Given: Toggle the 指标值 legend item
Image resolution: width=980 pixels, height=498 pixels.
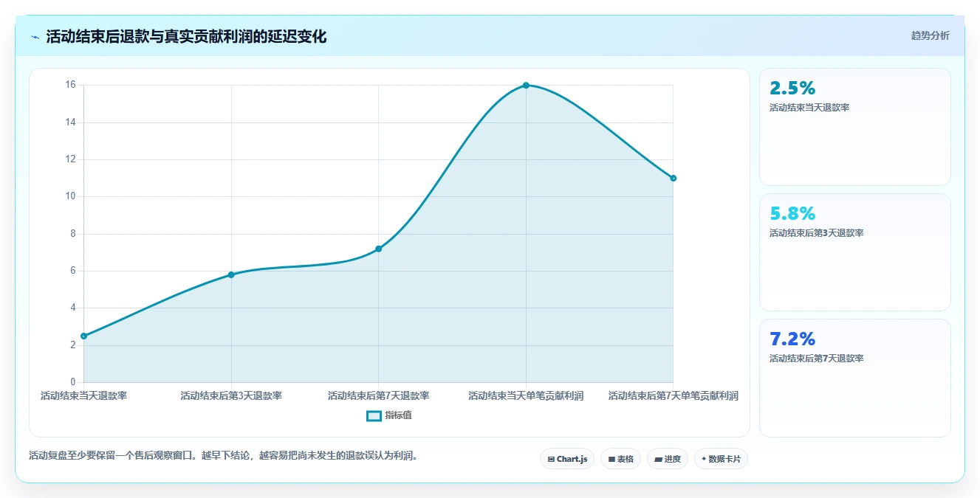Looking at the screenshot, I should [x=389, y=415].
